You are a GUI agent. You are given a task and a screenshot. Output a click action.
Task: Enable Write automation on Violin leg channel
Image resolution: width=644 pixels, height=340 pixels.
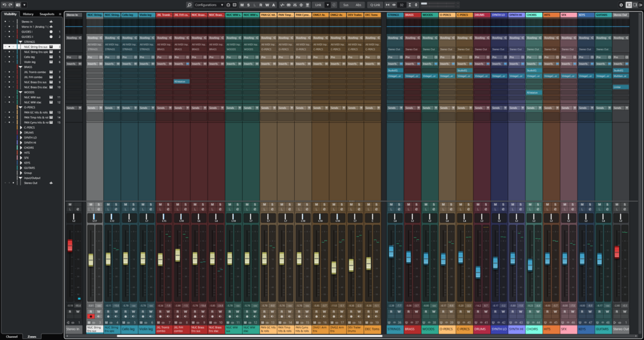(x=151, y=312)
